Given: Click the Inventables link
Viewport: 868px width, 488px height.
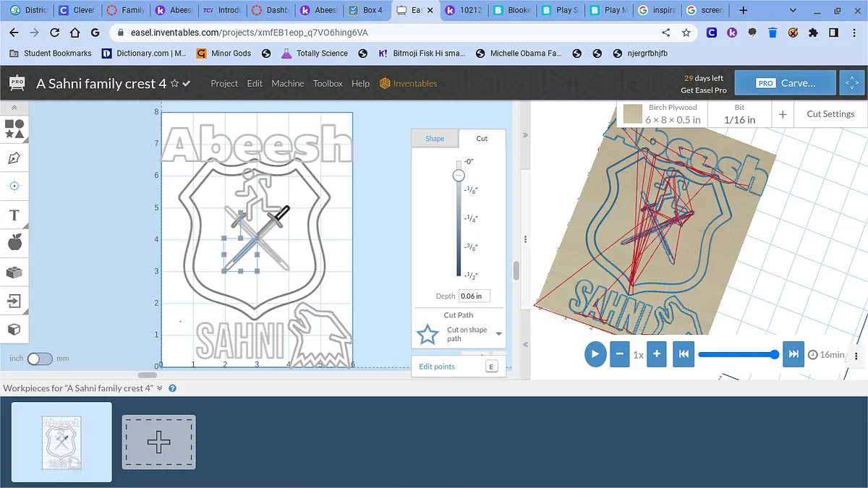Looking at the screenshot, I should (409, 83).
